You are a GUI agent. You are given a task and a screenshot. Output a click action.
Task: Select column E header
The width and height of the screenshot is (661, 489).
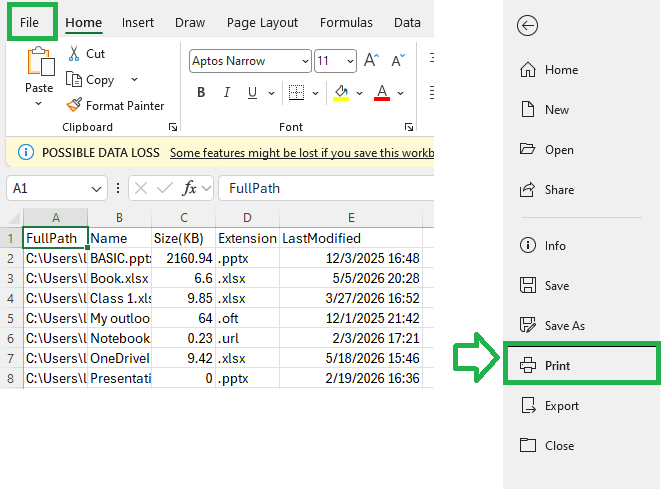[351, 218]
